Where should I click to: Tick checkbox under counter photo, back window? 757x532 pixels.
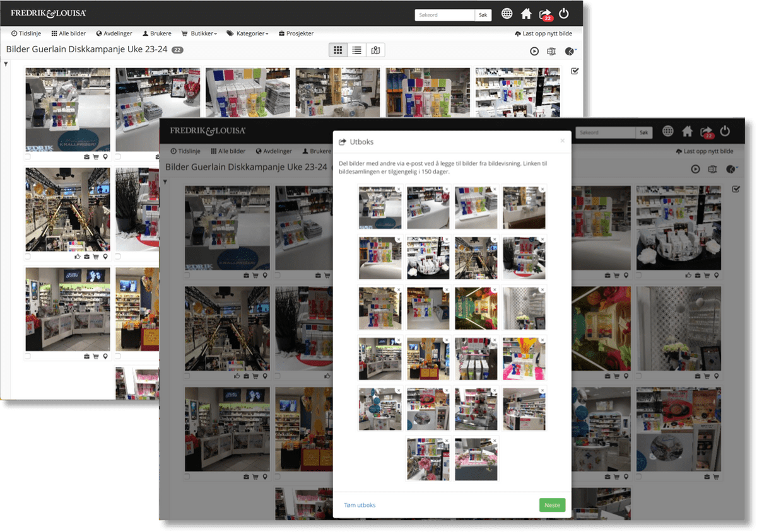coord(28,356)
